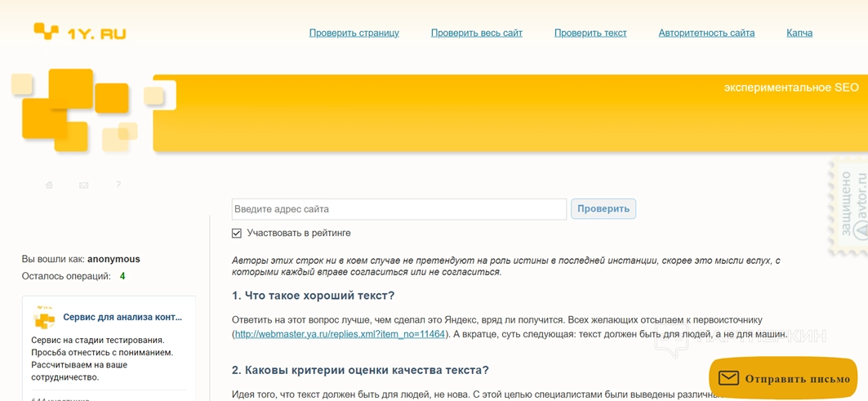Image resolution: width=868 pixels, height=401 pixels.
Task: Toggle the 'Участвовать в рейтинге' checkbox
Action: 237,234
